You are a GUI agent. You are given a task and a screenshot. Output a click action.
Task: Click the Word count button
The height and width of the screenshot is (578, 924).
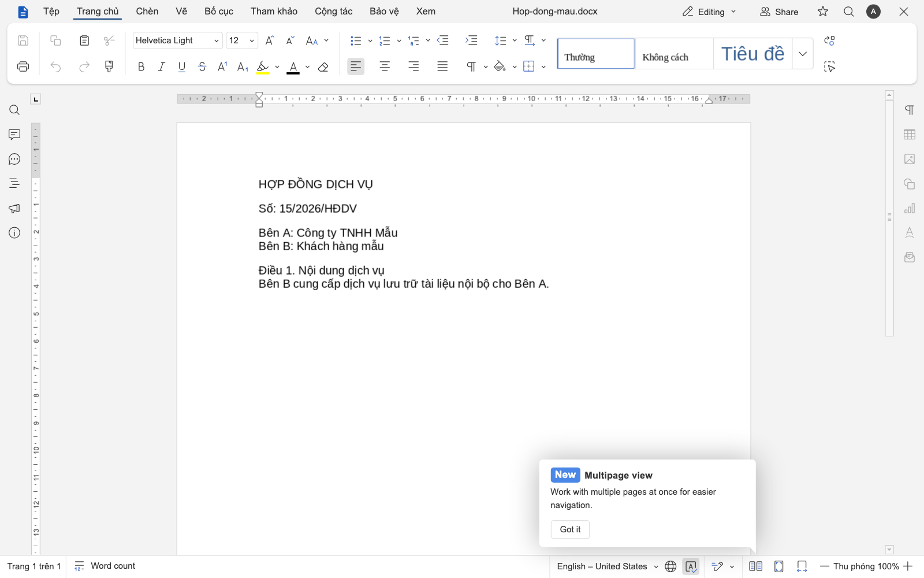(105, 566)
